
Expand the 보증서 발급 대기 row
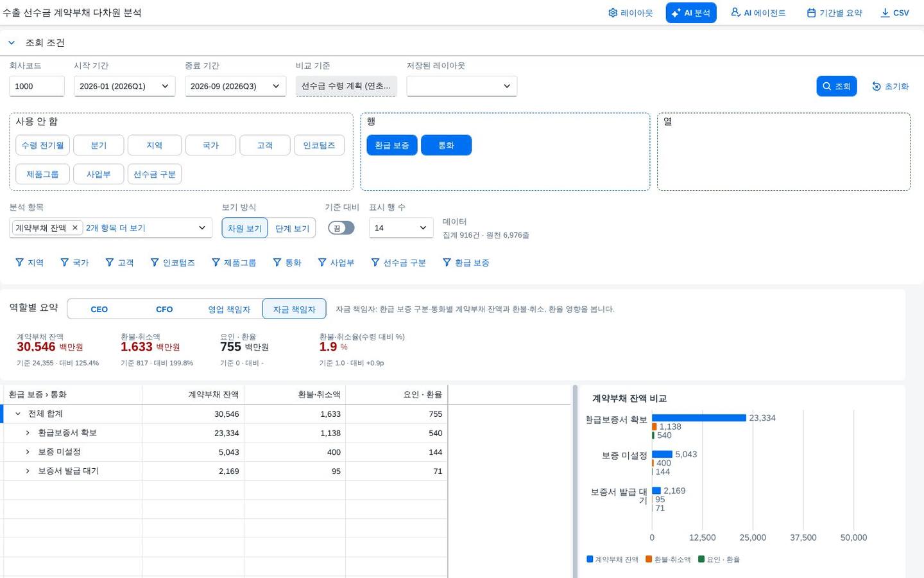pyautogui.click(x=28, y=471)
